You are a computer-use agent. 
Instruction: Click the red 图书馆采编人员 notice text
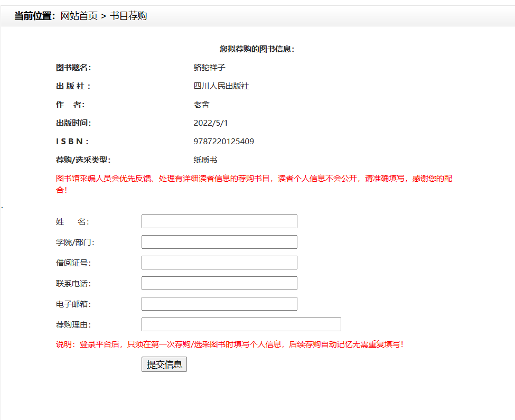[x=254, y=179]
